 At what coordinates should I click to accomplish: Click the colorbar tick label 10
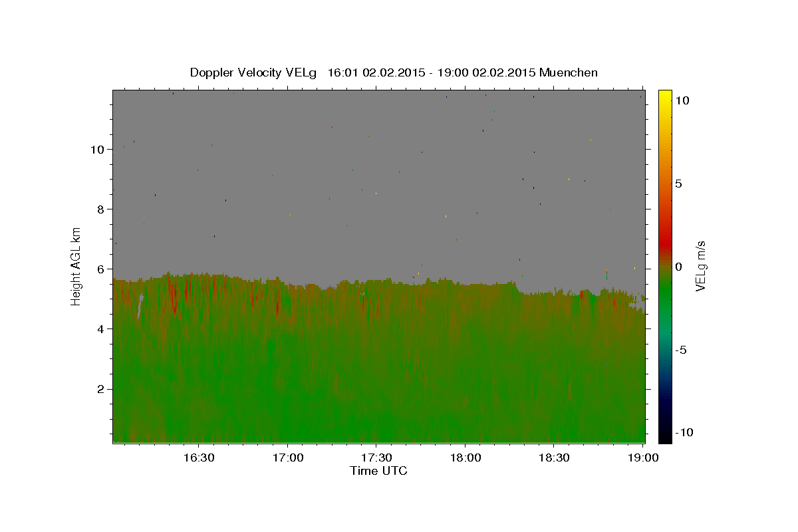coord(682,100)
